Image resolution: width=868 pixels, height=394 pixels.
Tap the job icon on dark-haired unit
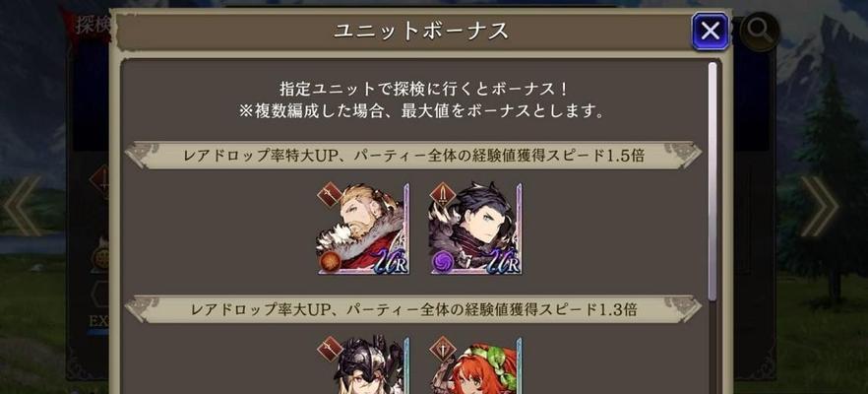click(x=443, y=195)
